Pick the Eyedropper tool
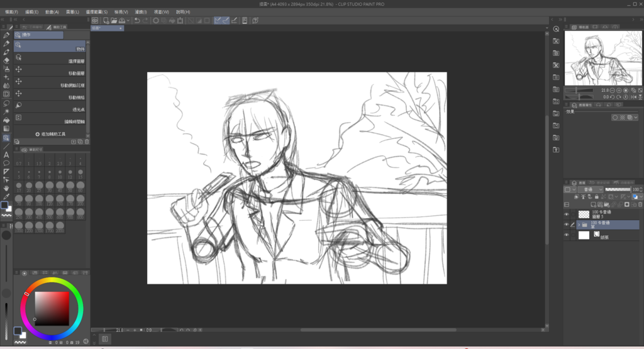Viewport: 644px width, 349px height. point(6,196)
